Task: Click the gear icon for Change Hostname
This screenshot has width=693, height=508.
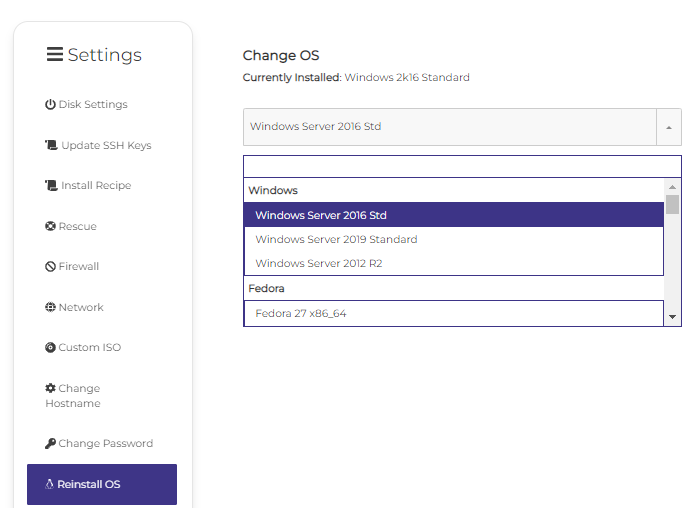Action: [x=50, y=388]
